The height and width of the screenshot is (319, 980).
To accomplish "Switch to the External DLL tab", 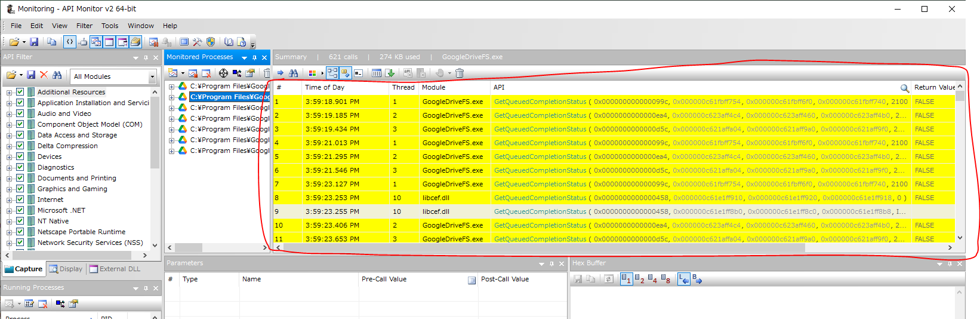I will tap(115, 269).
